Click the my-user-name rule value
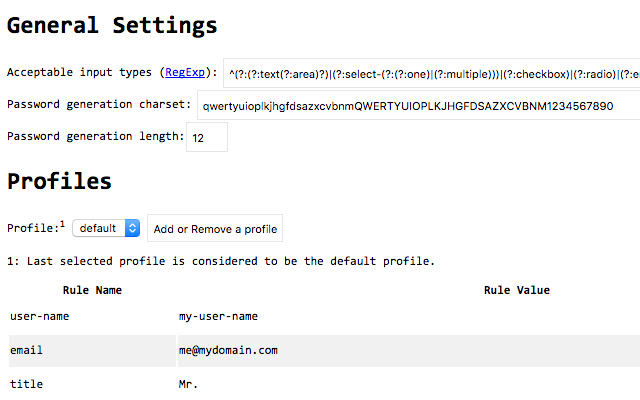Screen dimensions: 640x400 [x=218, y=316]
